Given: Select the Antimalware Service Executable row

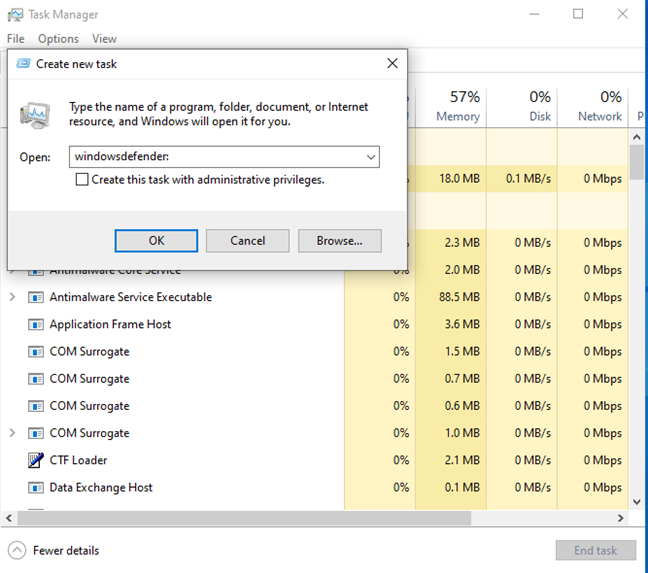Looking at the screenshot, I should pyautogui.click(x=314, y=297).
